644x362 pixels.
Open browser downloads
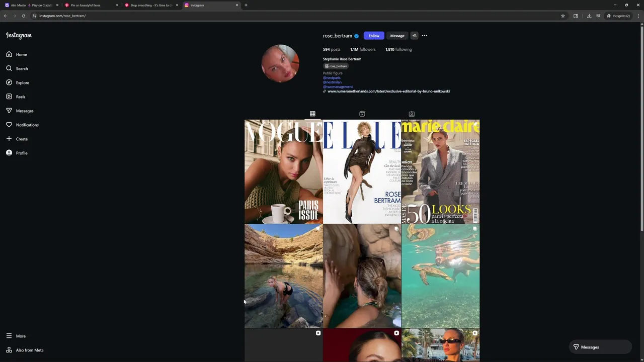(589, 16)
